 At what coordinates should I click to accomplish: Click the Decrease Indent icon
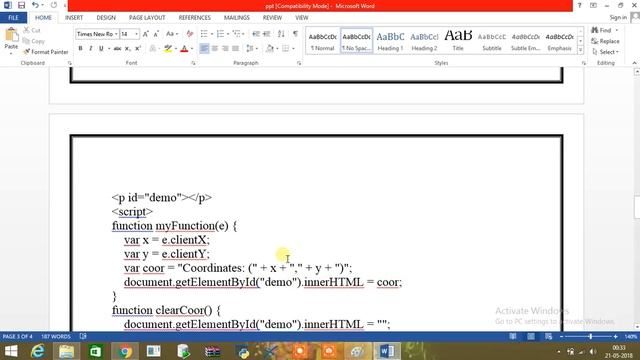(256, 34)
